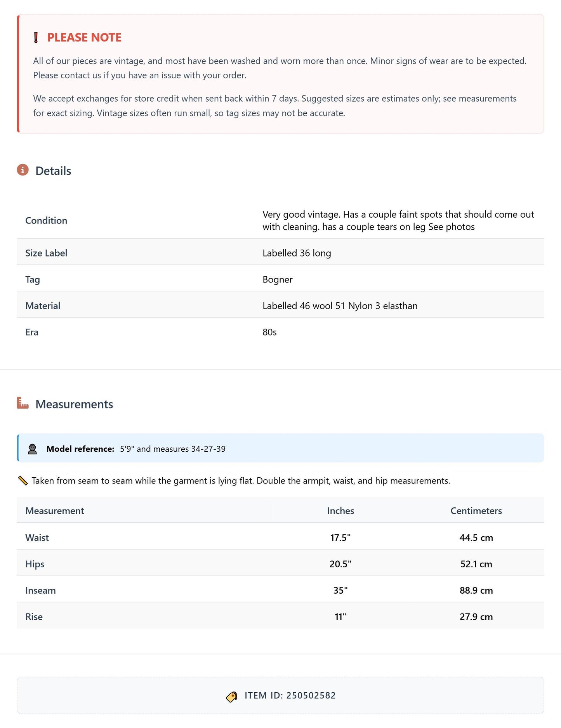This screenshot has width=561, height=728.
Task: Click the red exclamation mark icon
Action: click(36, 37)
